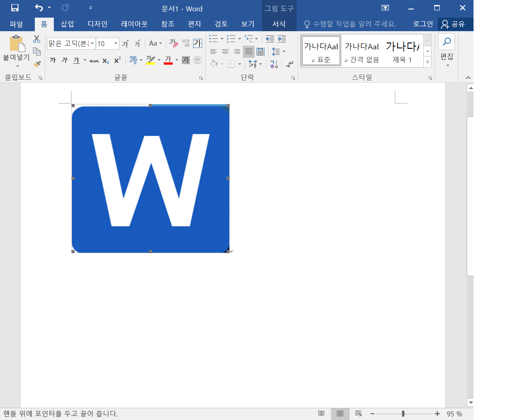Click the sort 긓 icon
Screen dimensions: 521x420
[x=274, y=64]
